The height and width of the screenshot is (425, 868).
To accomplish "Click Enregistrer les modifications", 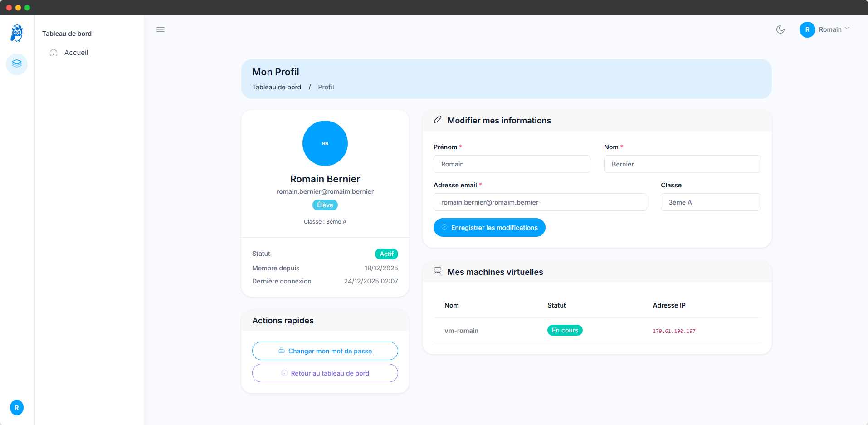I will pos(489,227).
